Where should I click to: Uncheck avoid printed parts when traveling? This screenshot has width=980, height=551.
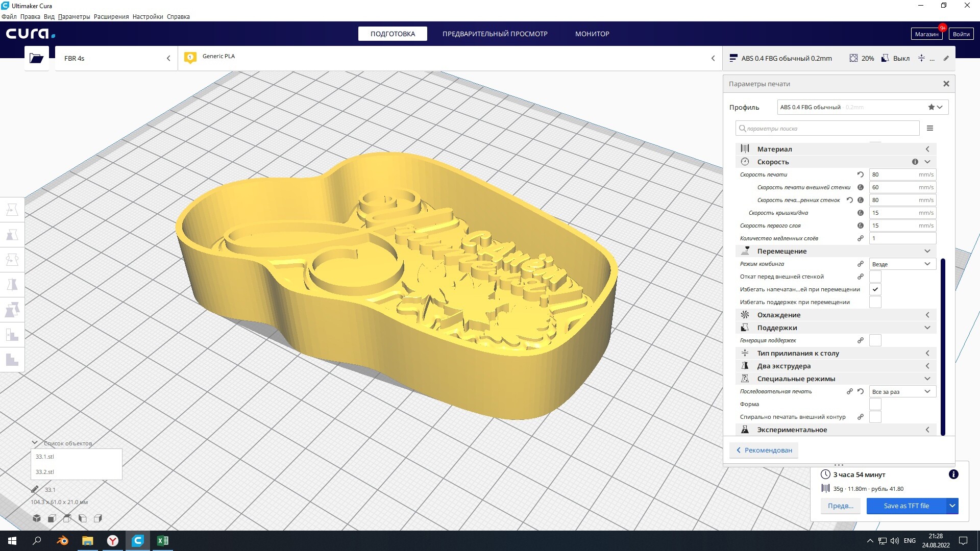tap(875, 289)
